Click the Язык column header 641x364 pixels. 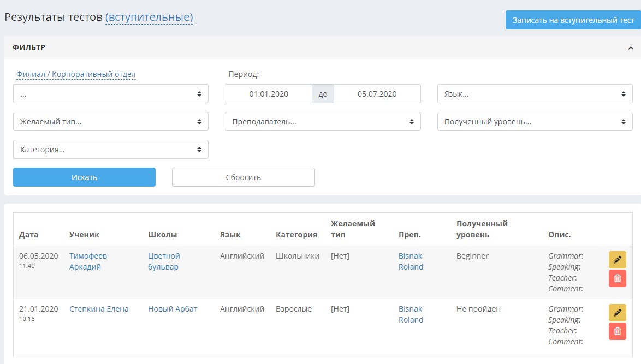coord(230,235)
